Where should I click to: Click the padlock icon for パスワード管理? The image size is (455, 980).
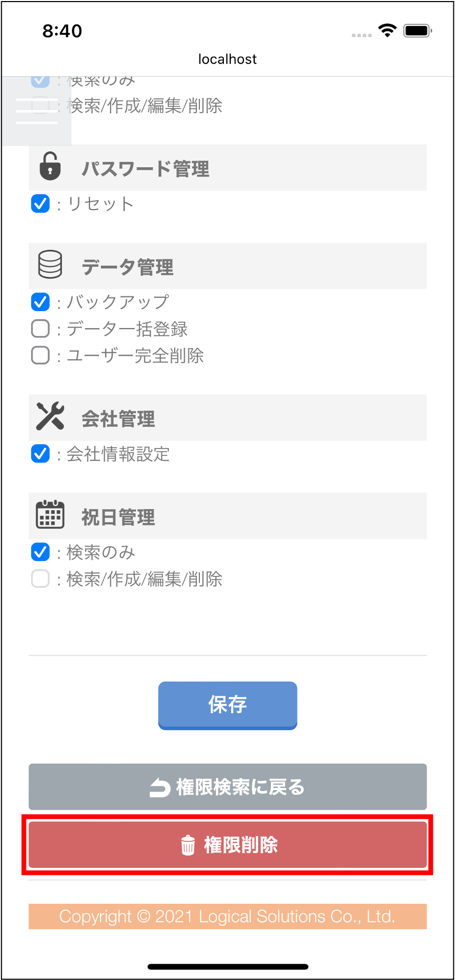tap(50, 166)
